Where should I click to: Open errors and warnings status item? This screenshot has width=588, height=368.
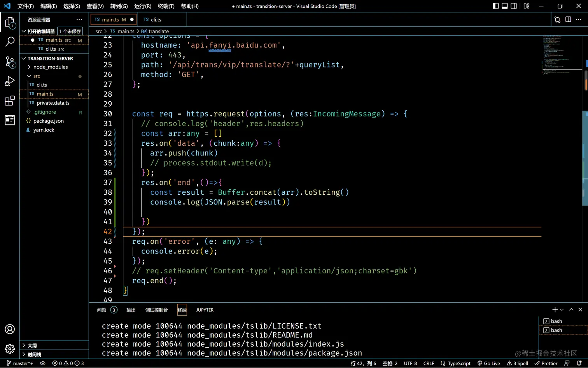pos(68,363)
